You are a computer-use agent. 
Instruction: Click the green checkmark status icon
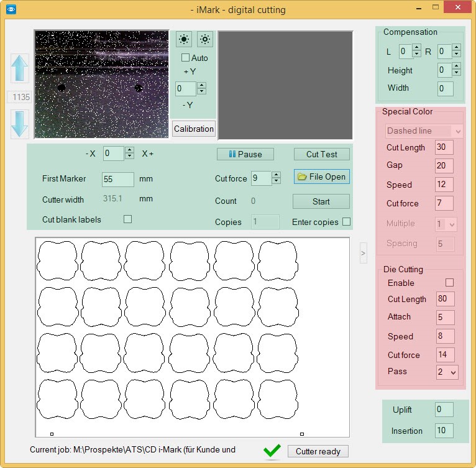point(272,451)
